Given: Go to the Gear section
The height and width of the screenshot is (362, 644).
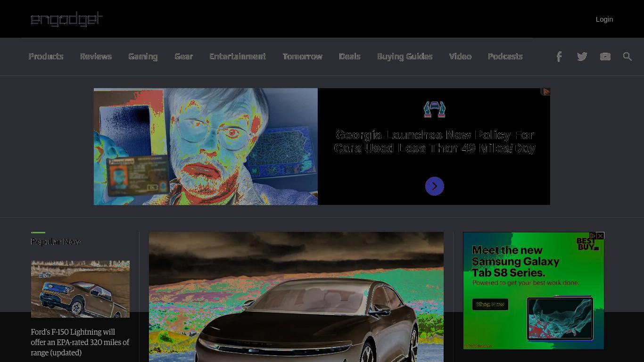Looking at the screenshot, I should click(183, 57).
